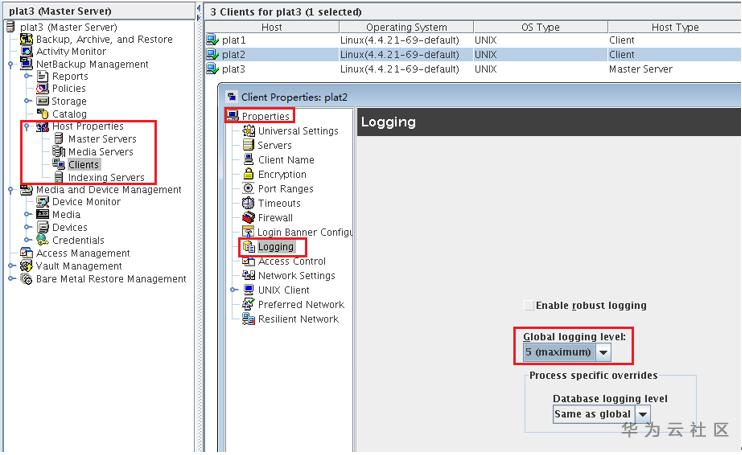Expand the UNIX Client node
Screen dimensions: 742x455
pyautogui.click(x=233, y=289)
